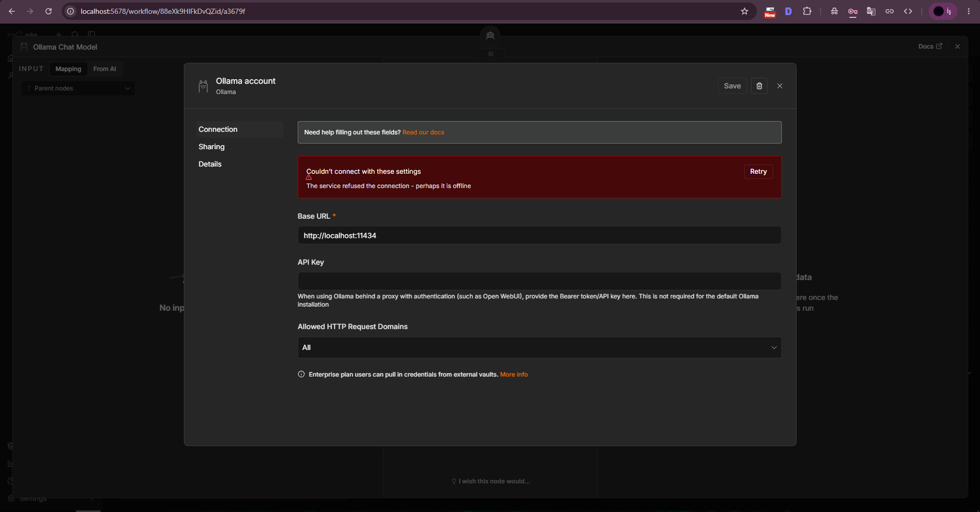Focus the API Key input field
Image resolution: width=980 pixels, height=512 pixels.
point(539,281)
